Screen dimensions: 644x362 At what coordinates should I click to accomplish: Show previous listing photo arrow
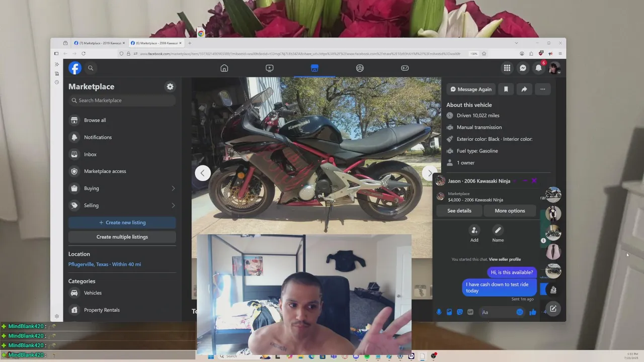[x=202, y=173]
